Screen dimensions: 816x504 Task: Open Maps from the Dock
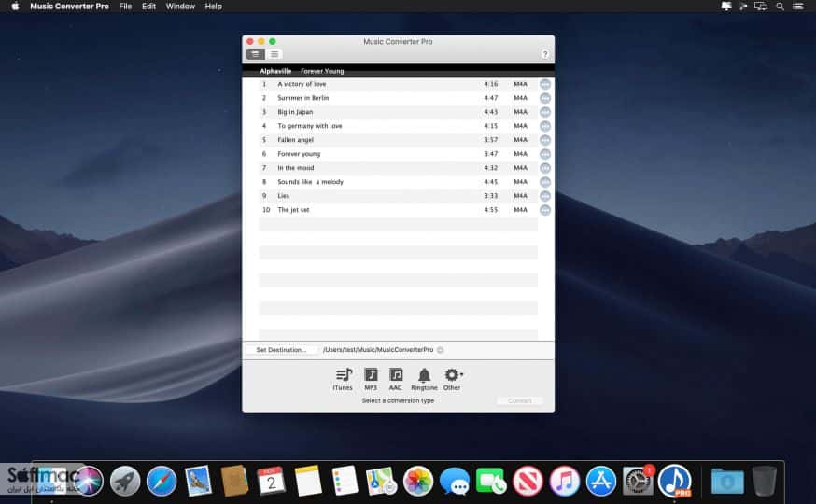coord(381,481)
